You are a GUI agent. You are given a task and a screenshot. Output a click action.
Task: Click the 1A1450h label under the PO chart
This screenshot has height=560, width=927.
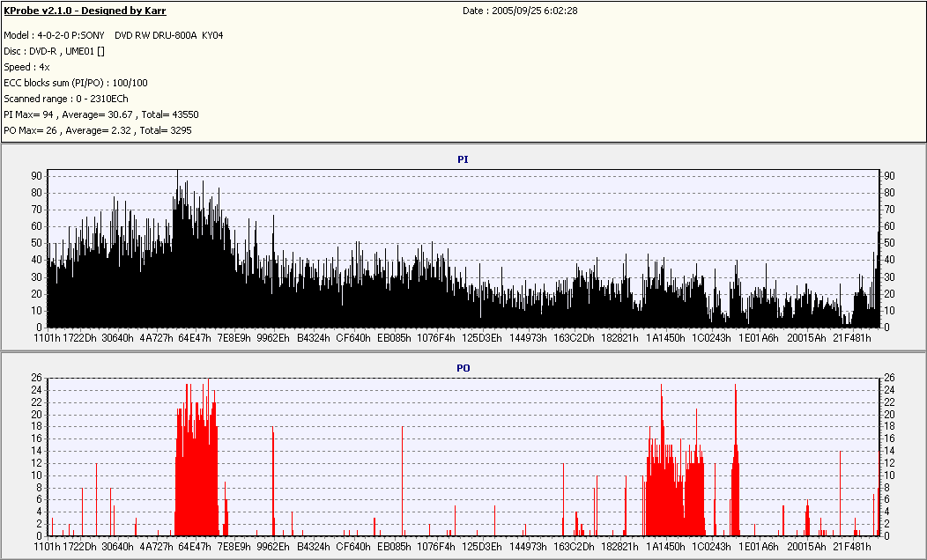click(x=665, y=547)
